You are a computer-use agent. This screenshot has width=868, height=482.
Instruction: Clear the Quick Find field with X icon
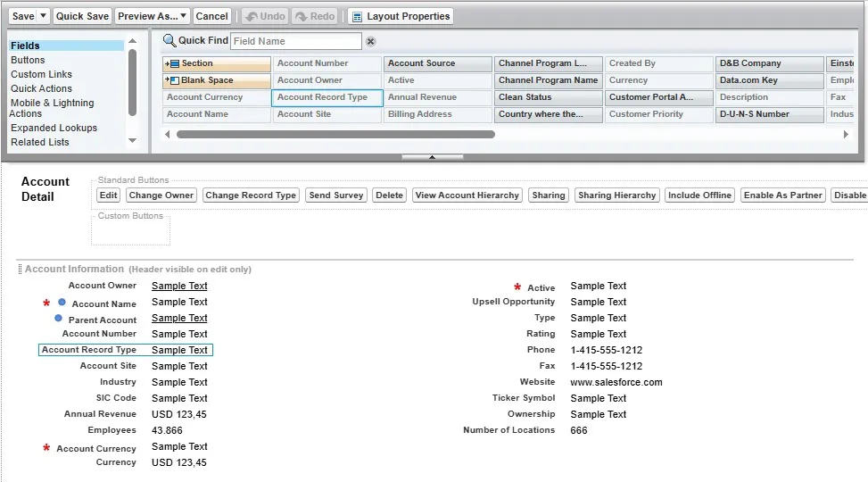(371, 42)
